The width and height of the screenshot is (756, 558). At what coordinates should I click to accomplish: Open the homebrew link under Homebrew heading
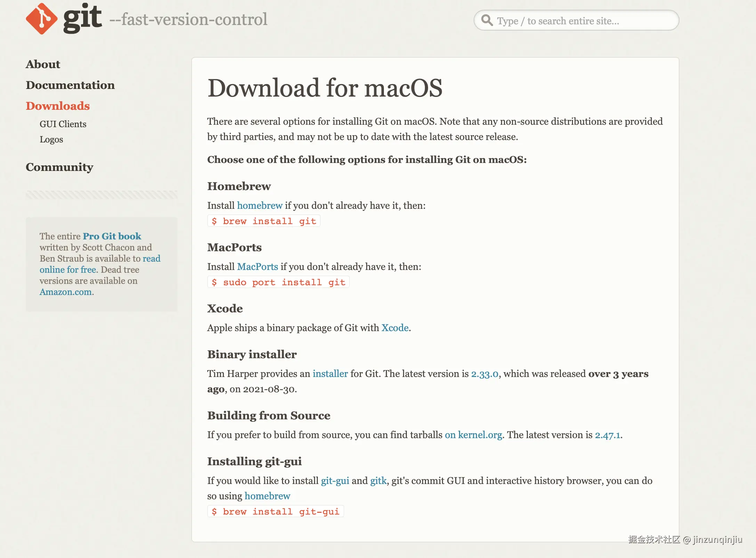[x=260, y=205]
